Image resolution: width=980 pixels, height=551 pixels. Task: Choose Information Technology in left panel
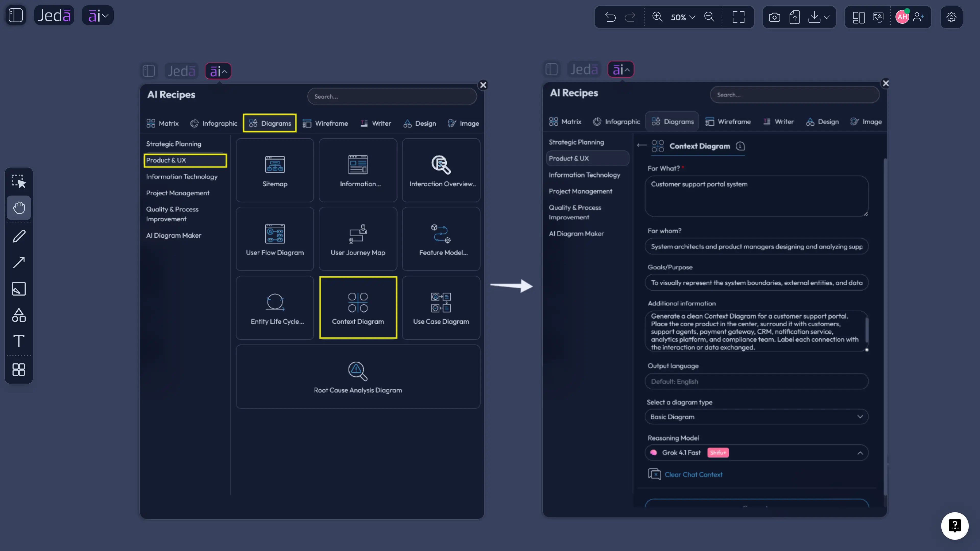[182, 176]
